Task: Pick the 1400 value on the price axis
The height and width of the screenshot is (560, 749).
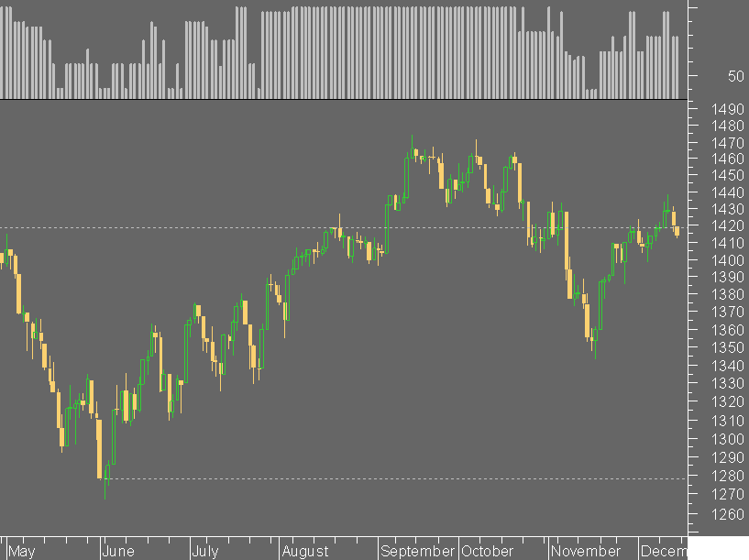Action: [728, 260]
